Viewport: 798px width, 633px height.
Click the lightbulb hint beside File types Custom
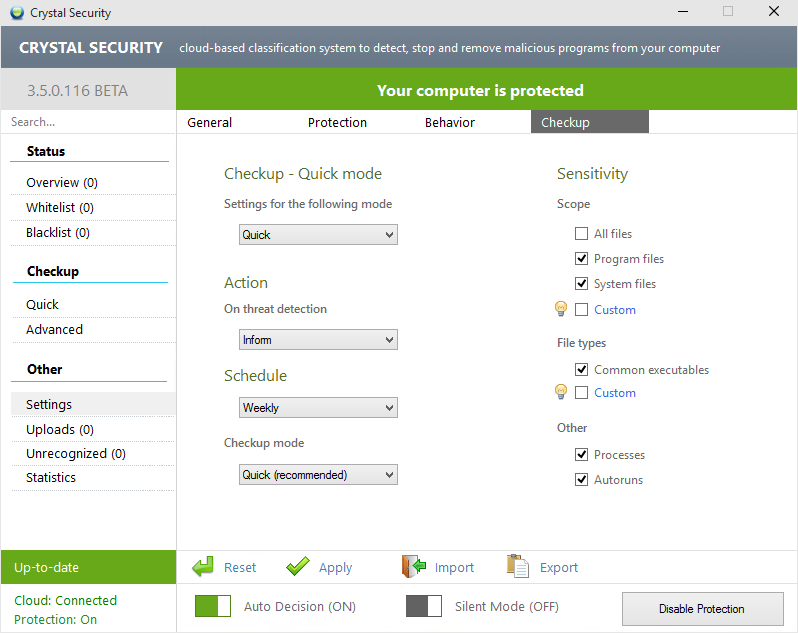pyautogui.click(x=561, y=392)
